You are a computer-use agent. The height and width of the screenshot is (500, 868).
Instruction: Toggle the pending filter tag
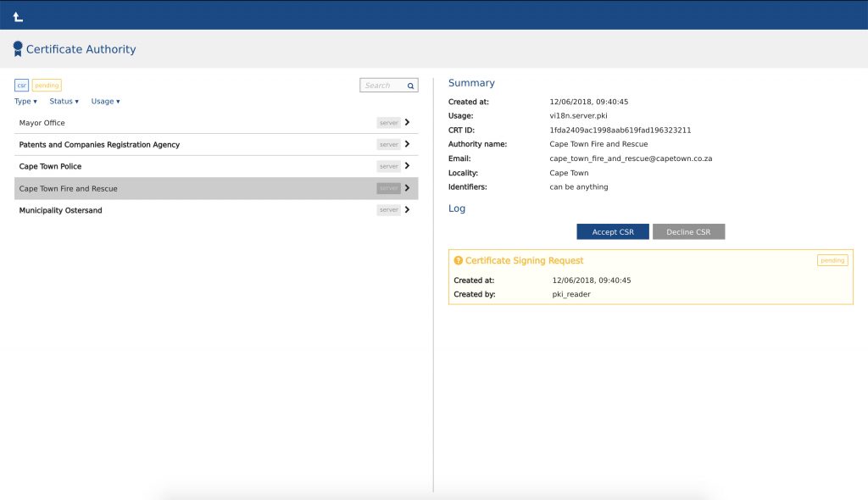tap(47, 86)
